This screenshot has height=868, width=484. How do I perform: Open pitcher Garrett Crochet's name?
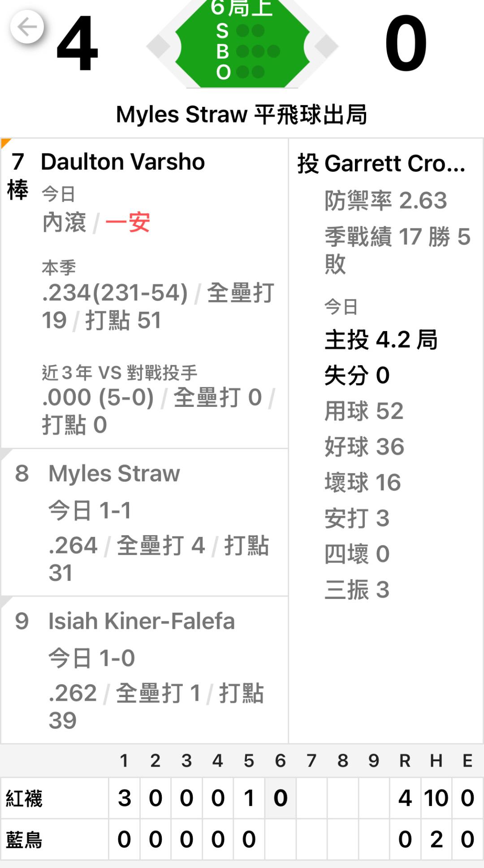(x=382, y=163)
